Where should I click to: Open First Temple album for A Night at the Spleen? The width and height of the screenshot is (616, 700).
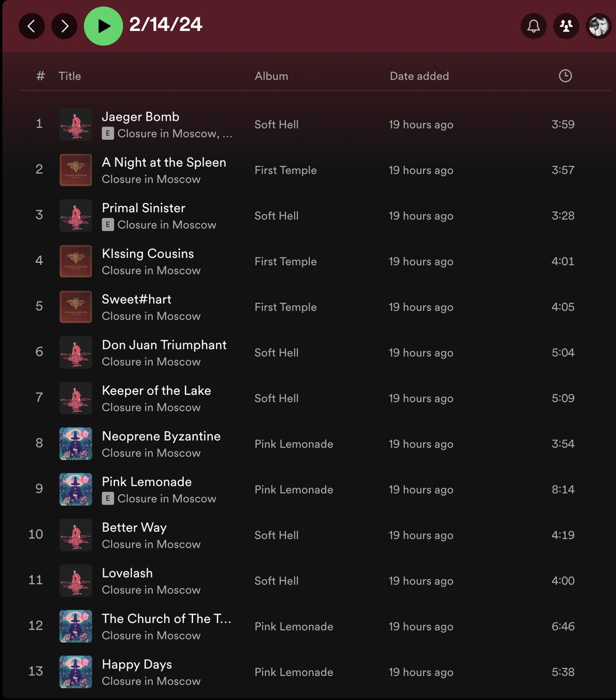coord(285,170)
